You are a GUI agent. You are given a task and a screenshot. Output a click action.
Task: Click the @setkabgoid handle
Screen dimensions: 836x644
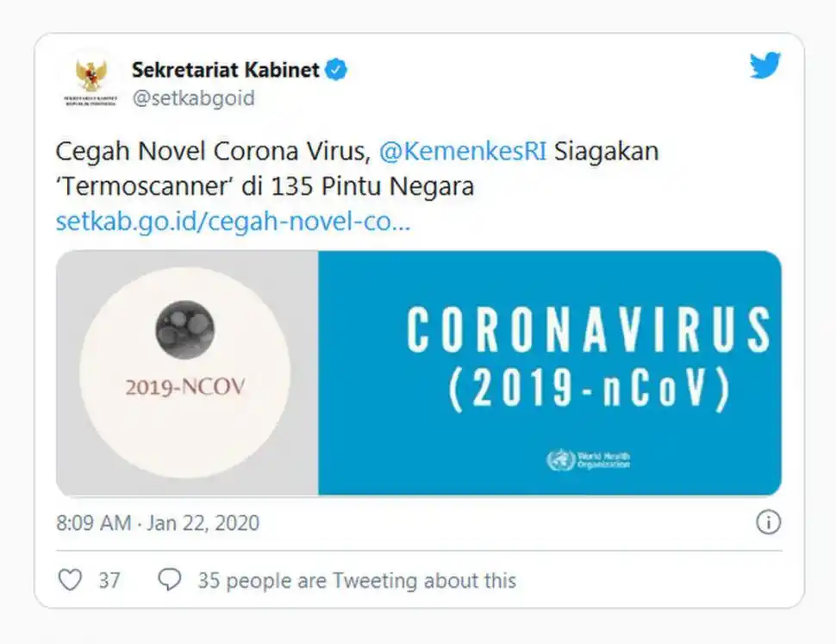point(193,98)
